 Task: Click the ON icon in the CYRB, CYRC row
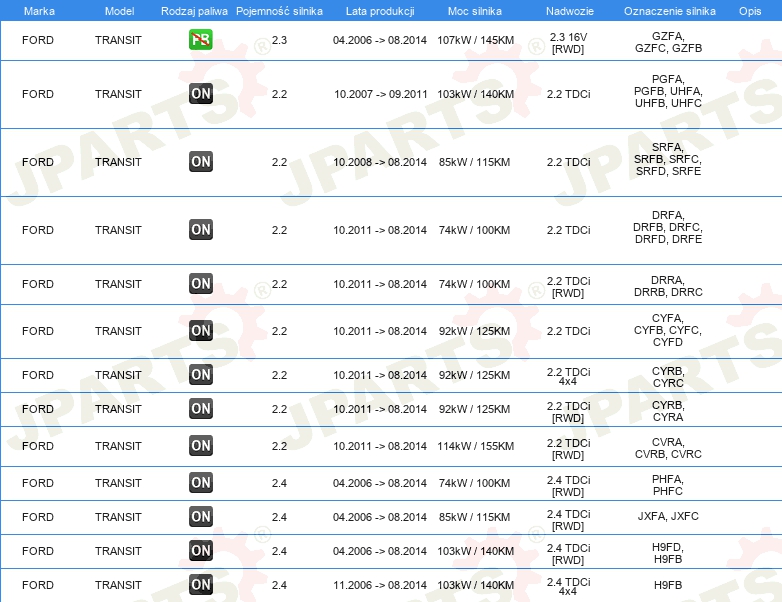pyautogui.click(x=201, y=375)
